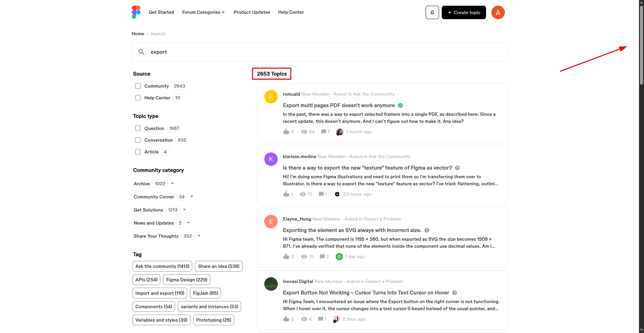Image resolution: width=644 pixels, height=333 pixels.
Task: Expand the Get Solutions category
Action: pyautogui.click(x=184, y=210)
